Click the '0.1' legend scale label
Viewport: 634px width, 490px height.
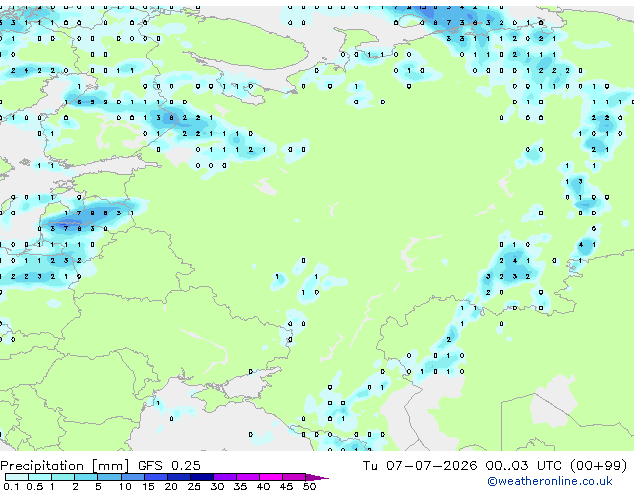[x=11, y=486]
